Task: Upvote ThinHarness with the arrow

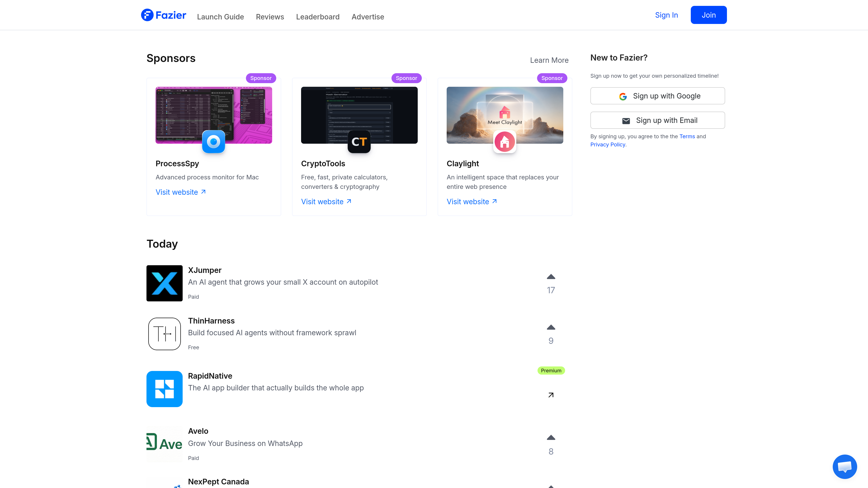Action: tap(551, 327)
